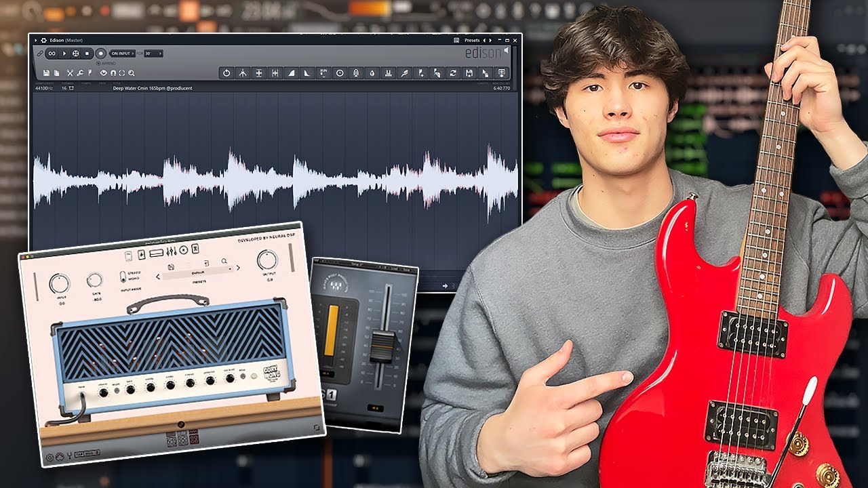
Task: Click Edison's select-all brackets icon
Action: 122,73
